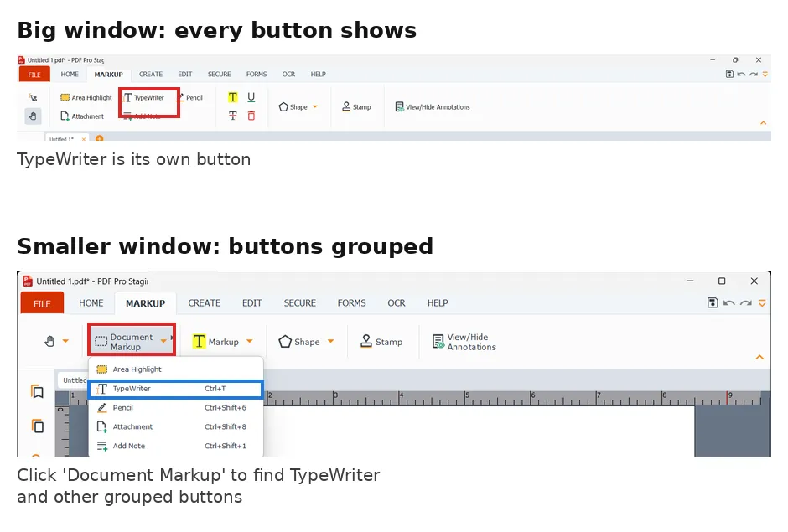Viewport: 788px width, 532px height.
Task: Switch to SECURE tab in top window
Action: [x=220, y=74]
